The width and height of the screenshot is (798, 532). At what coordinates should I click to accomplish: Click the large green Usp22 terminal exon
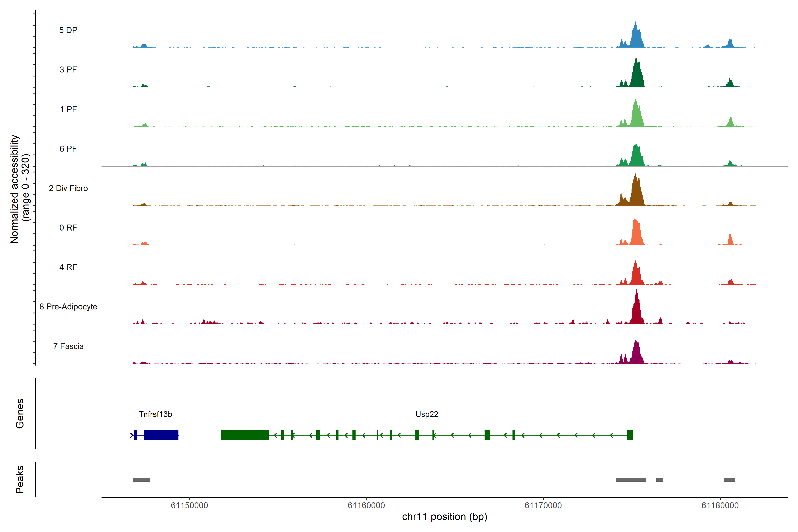[245, 435]
